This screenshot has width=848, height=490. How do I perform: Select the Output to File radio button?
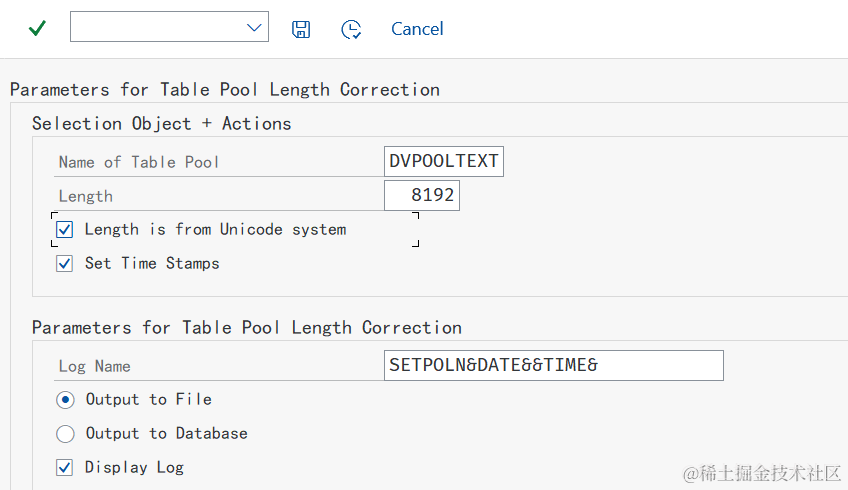click(x=65, y=400)
